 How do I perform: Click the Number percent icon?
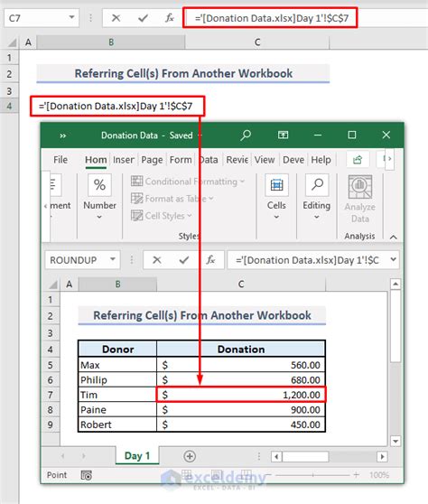(99, 185)
